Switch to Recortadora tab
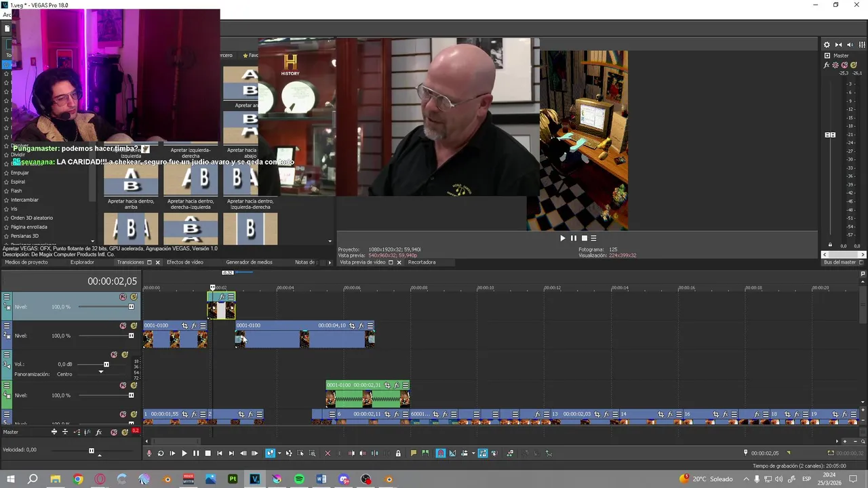 422,262
